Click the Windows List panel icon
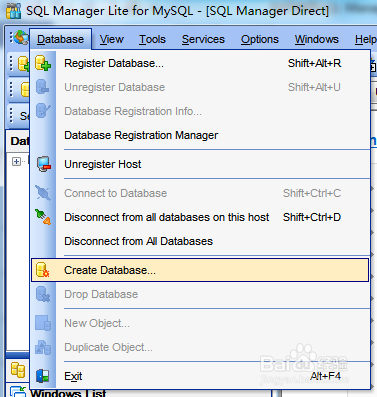Viewport: 377px width, 397px height. pos(18,391)
